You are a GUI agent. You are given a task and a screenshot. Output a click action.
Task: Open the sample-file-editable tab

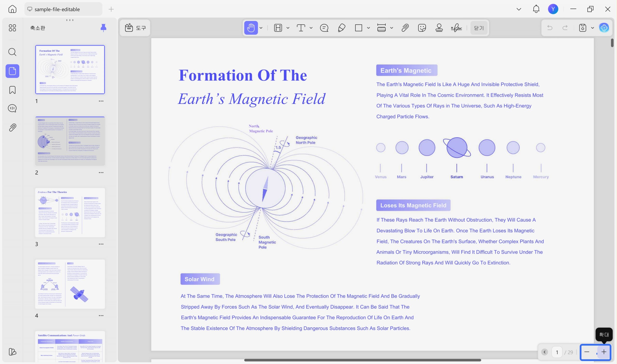point(63,9)
